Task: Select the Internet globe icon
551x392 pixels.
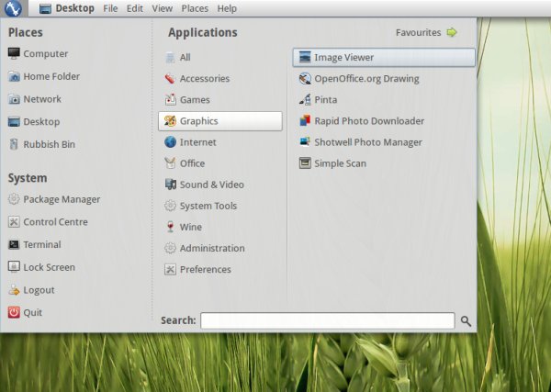Action: click(x=170, y=142)
